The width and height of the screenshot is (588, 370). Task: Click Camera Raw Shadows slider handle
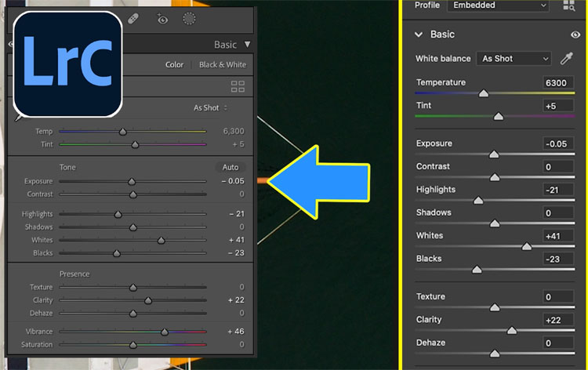495,223
